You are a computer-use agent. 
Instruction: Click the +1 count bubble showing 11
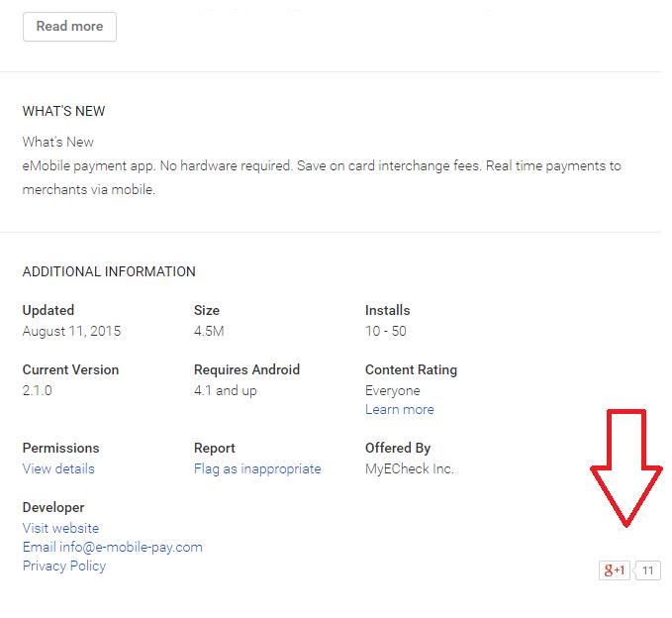pyautogui.click(x=647, y=570)
